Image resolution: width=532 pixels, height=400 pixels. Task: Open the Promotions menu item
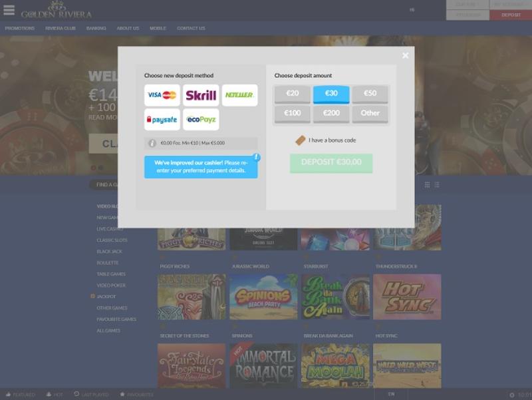point(20,29)
